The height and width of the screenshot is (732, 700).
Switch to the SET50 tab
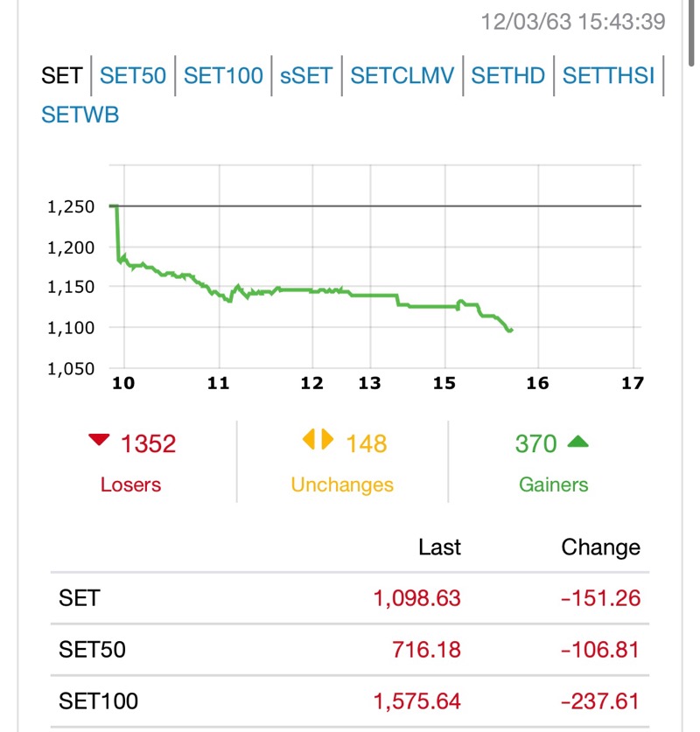(x=133, y=75)
